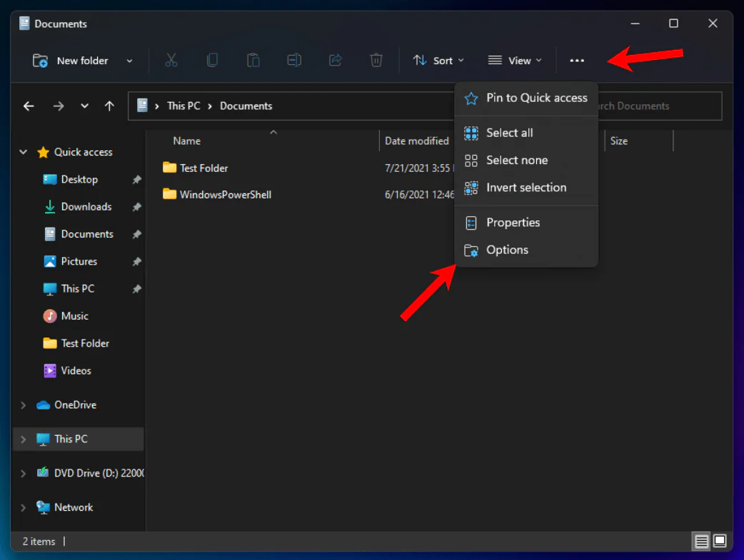Select all files via the menu
Image resolution: width=744 pixels, height=560 pixels.
(508, 133)
